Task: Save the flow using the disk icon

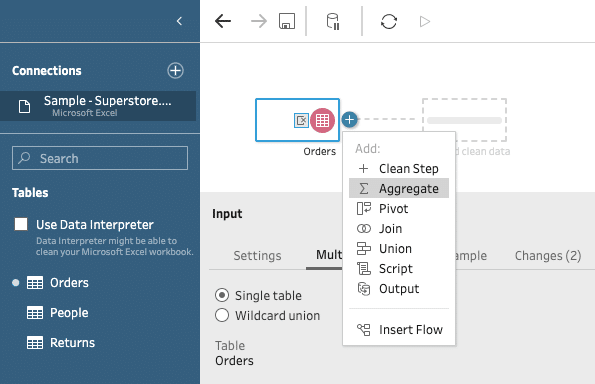Action: (x=287, y=21)
